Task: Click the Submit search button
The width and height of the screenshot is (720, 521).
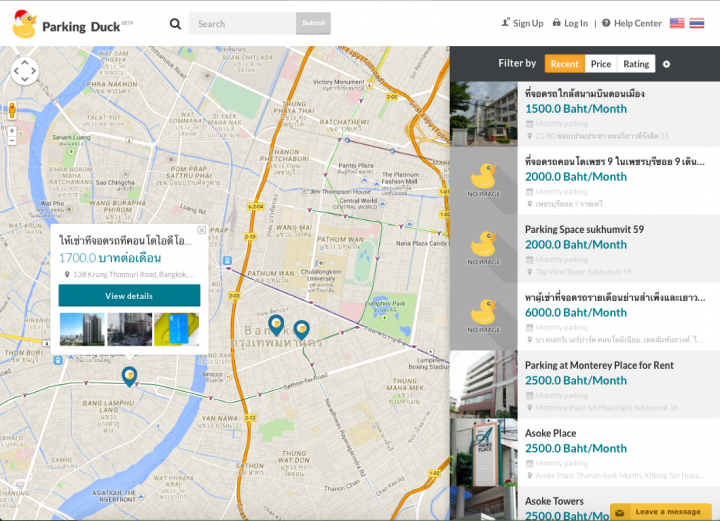Action: click(x=313, y=23)
